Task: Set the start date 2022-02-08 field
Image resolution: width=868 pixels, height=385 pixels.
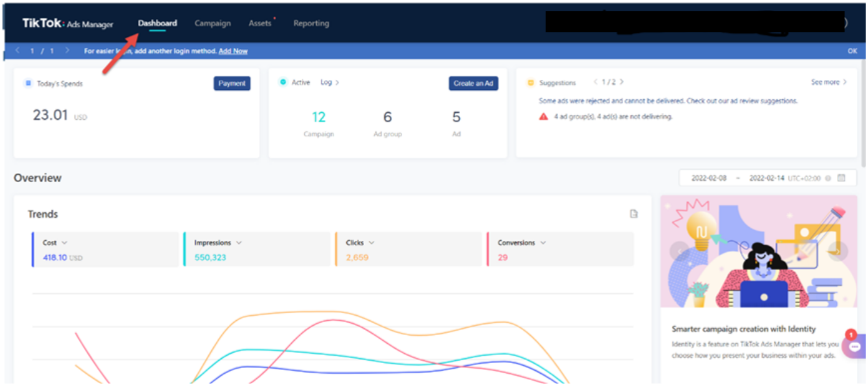Action: [709, 178]
